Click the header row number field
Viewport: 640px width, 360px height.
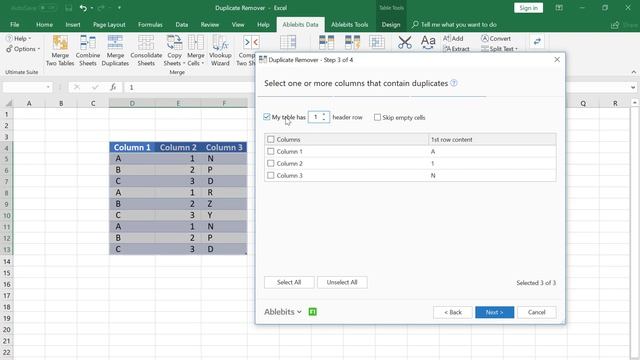click(316, 117)
